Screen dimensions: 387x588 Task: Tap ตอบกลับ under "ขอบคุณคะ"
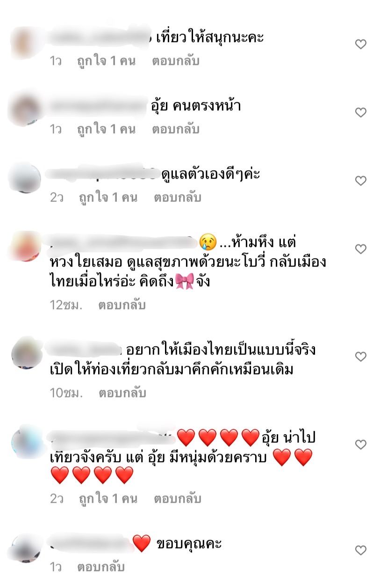click(x=101, y=567)
